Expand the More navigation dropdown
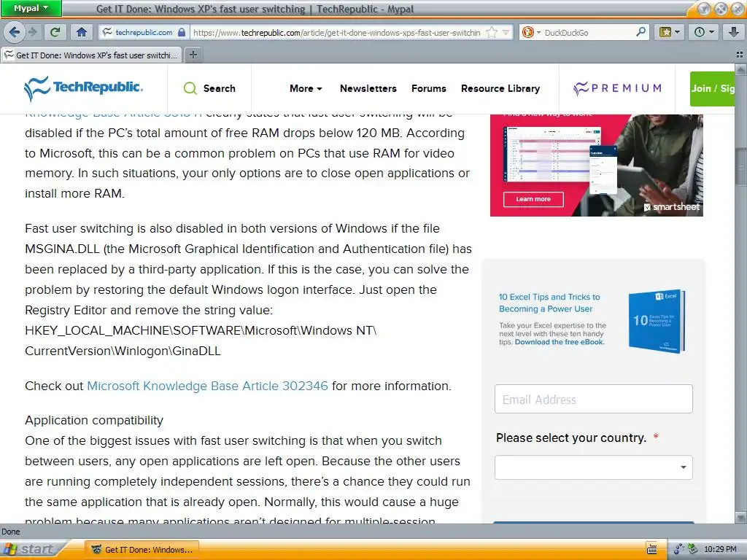This screenshot has height=560, width=747. point(306,88)
